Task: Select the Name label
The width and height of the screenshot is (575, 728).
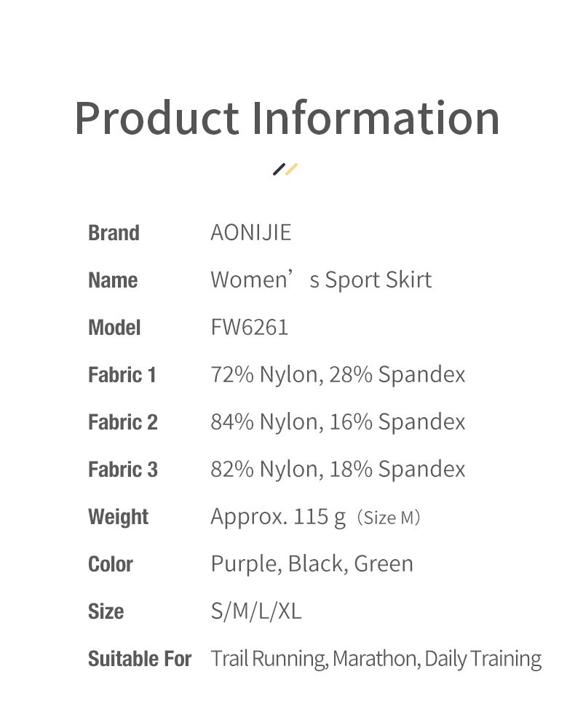Action: [x=113, y=280]
